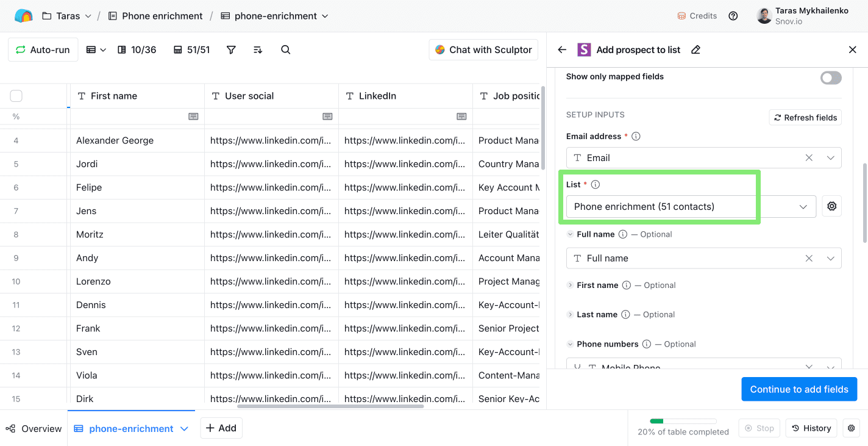This screenshot has height=446, width=868.
Task: Expand the First name optional section
Action: click(570, 286)
